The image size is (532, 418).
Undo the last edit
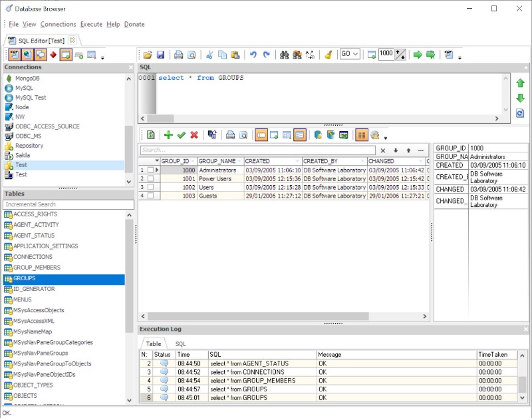253,55
